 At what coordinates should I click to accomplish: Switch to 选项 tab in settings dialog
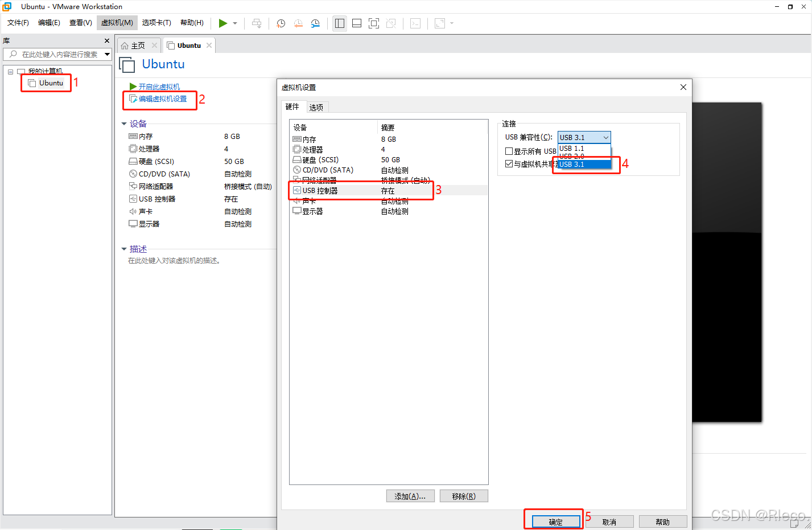[x=316, y=108]
